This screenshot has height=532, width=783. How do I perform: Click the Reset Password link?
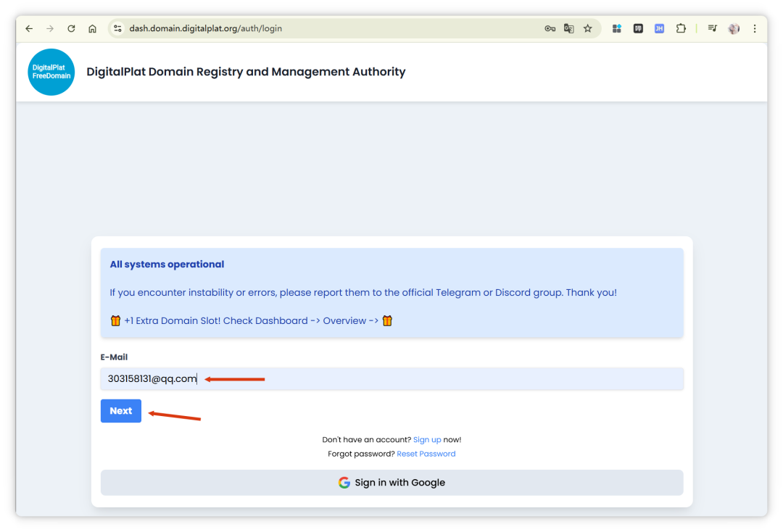pos(426,454)
